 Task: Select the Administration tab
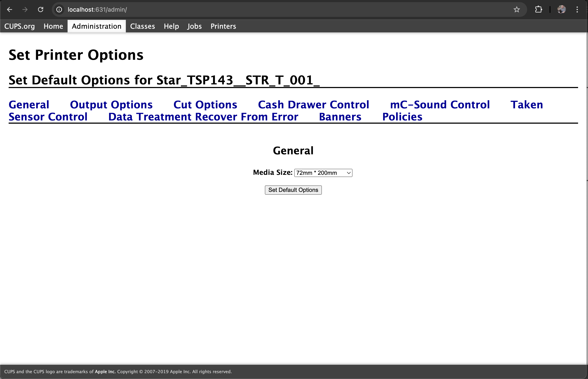click(96, 26)
